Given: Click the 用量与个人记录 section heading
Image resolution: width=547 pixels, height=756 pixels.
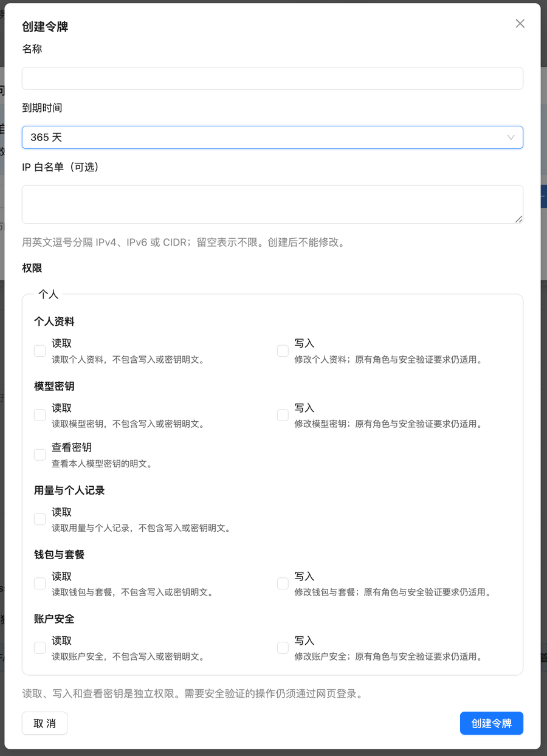Looking at the screenshot, I should 69,490.
